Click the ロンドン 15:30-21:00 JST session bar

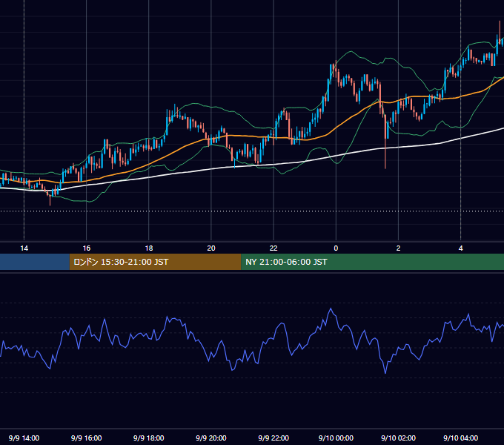[155, 262]
